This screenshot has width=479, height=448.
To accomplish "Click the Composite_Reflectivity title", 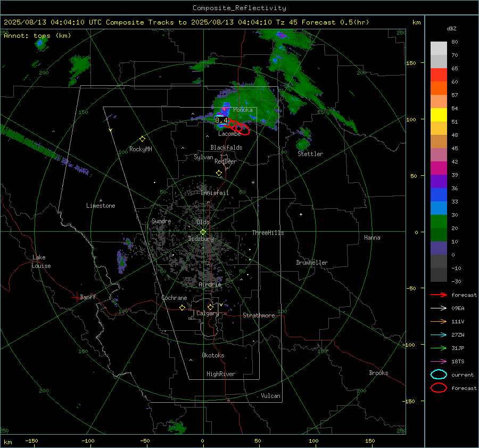I will [x=240, y=8].
